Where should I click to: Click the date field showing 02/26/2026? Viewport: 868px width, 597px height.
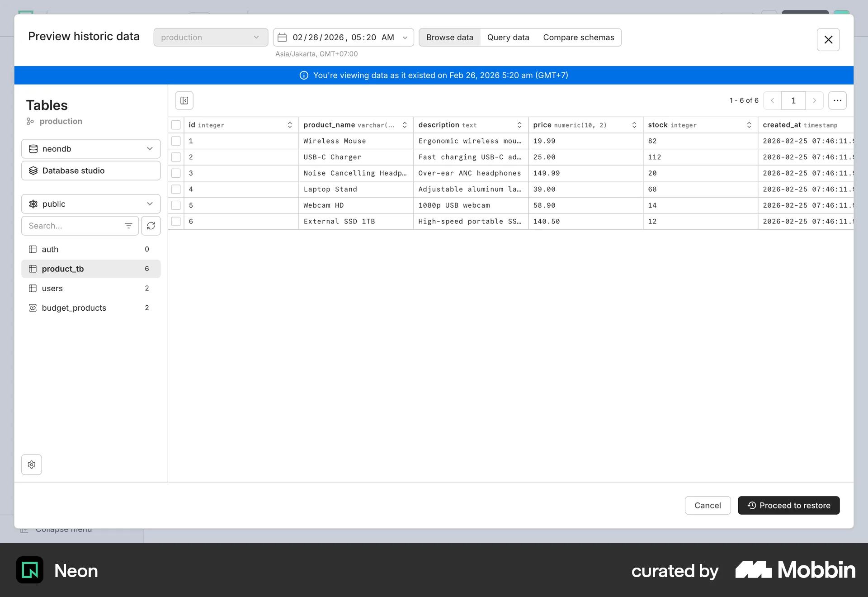[344, 38]
